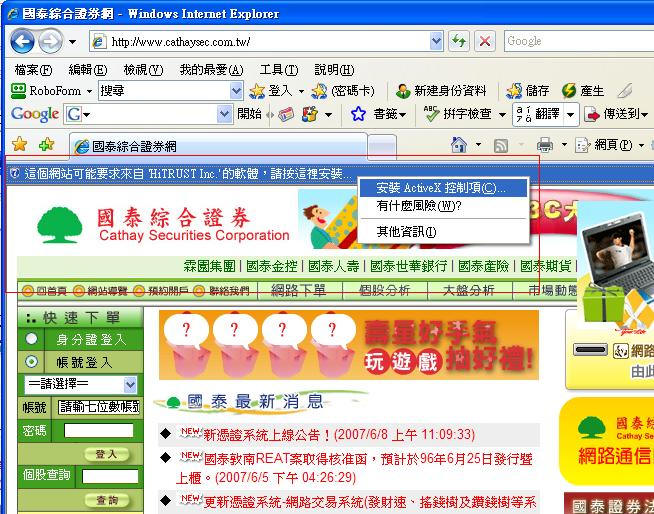Image resolution: width=654 pixels, height=514 pixels.
Task: Select the 帳號登入 radio button
Action: click(31, 362)
